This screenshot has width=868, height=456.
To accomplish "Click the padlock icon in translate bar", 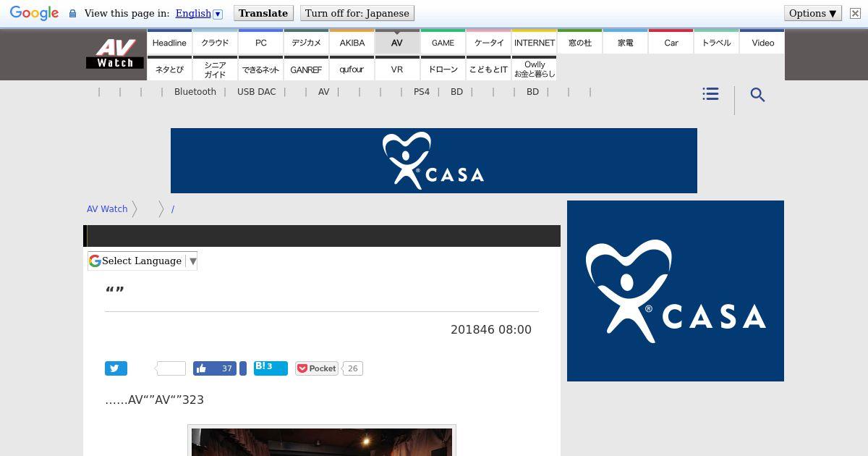I will click(72, 14).
